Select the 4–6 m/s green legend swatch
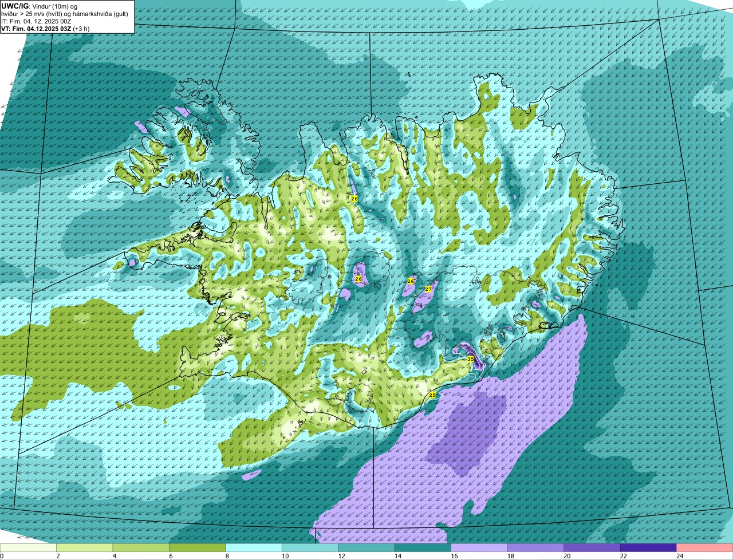733x560 pixels. coord(141,547)
